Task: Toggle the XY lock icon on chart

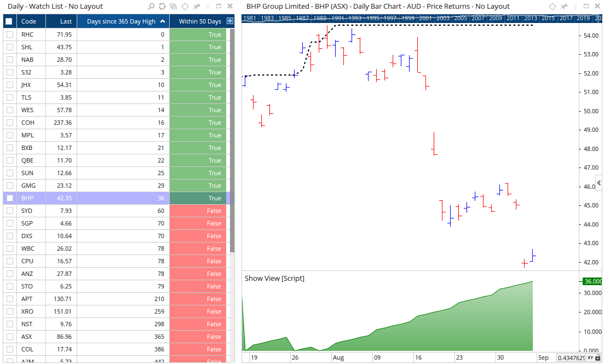Action: [x=598, y=358]
